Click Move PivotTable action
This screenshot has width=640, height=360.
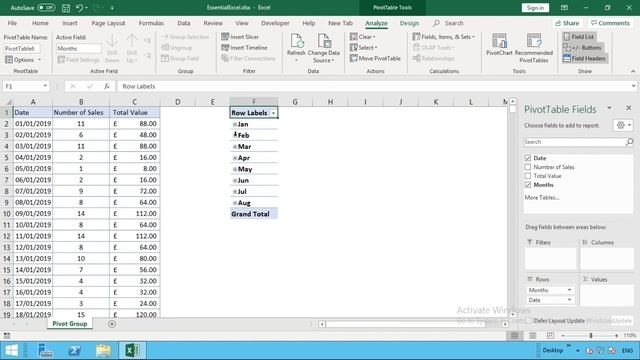point(375,59)
